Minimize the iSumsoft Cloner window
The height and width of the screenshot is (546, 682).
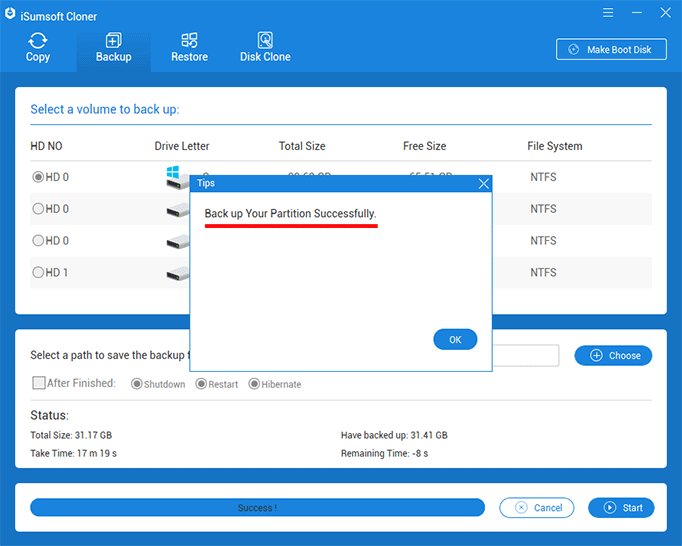pyautogui.click(x=637, y=13)
